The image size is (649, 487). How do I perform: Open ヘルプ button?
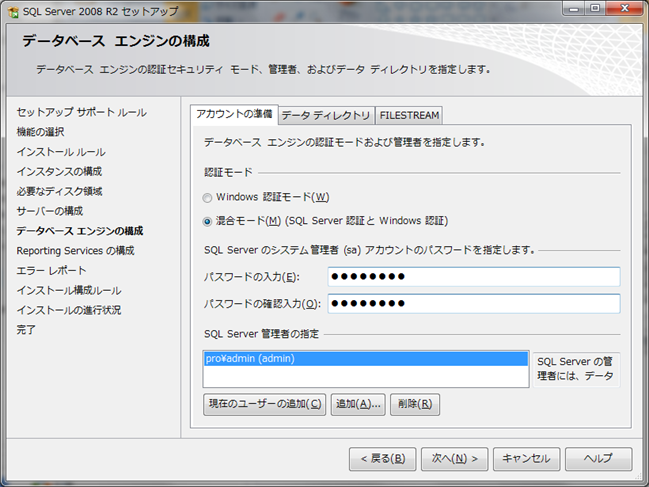(x=599, y=458)
